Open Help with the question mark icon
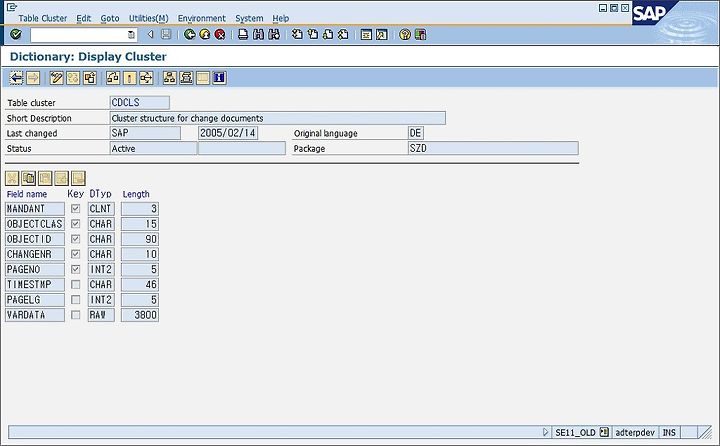The height and width of the screenshot is (446, 720). (x=405, y=34)
